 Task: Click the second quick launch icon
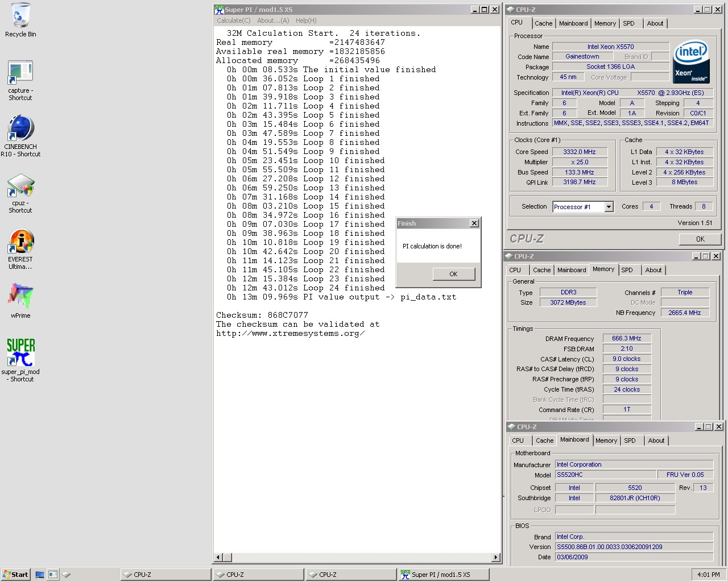(53, 575)
